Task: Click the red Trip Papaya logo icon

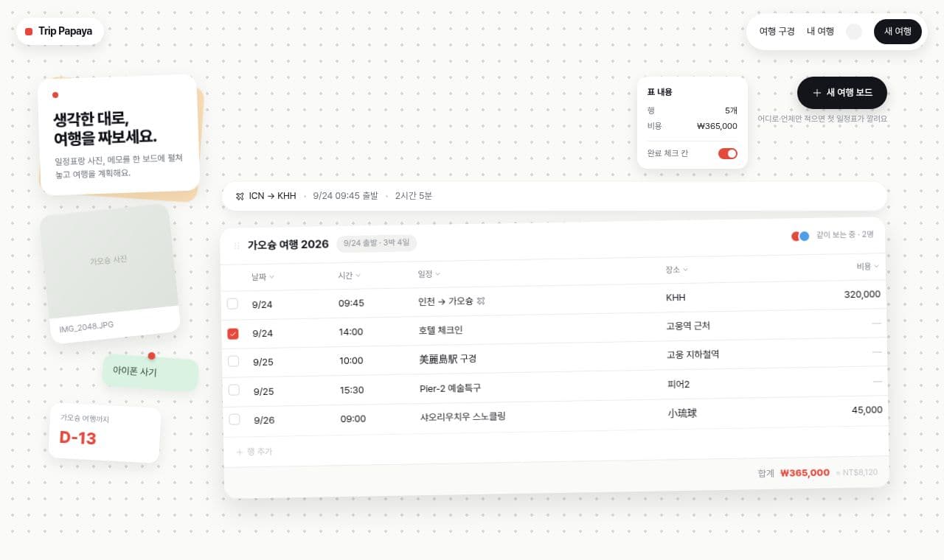Action: point(29,32)
